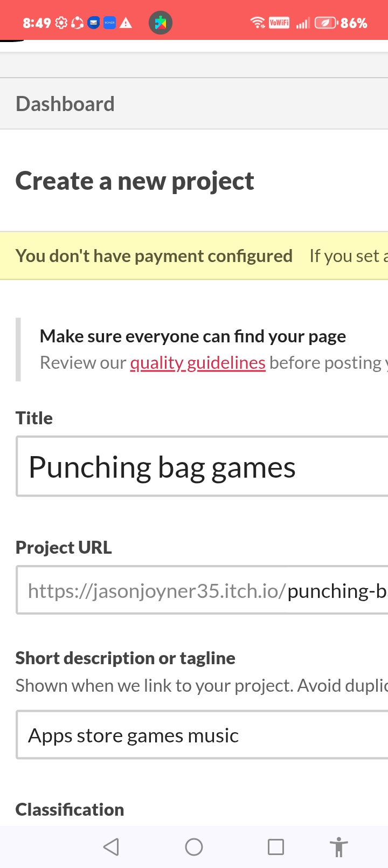Go to the Dashboard tab

(65, 104)
